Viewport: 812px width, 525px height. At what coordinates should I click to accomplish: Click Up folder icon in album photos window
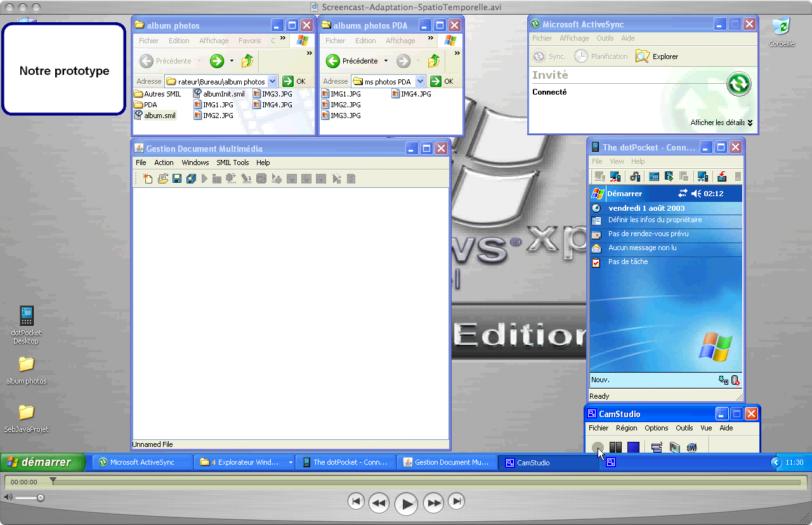(247, 61)
